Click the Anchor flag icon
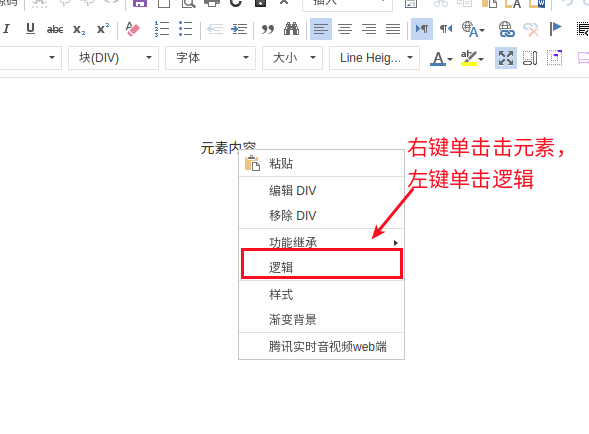Image resolution: width=589 pixels, height=434 pixels. tap(555, 29)
